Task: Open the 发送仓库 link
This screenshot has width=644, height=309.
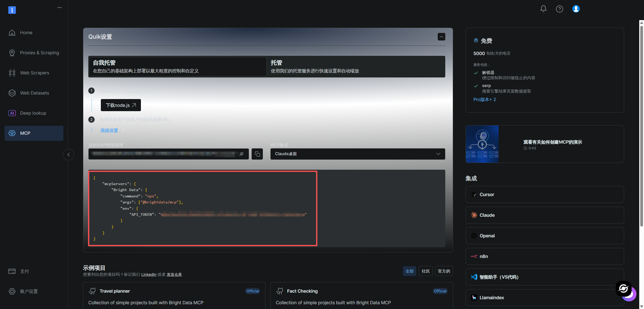Action: tap(174, 275)
